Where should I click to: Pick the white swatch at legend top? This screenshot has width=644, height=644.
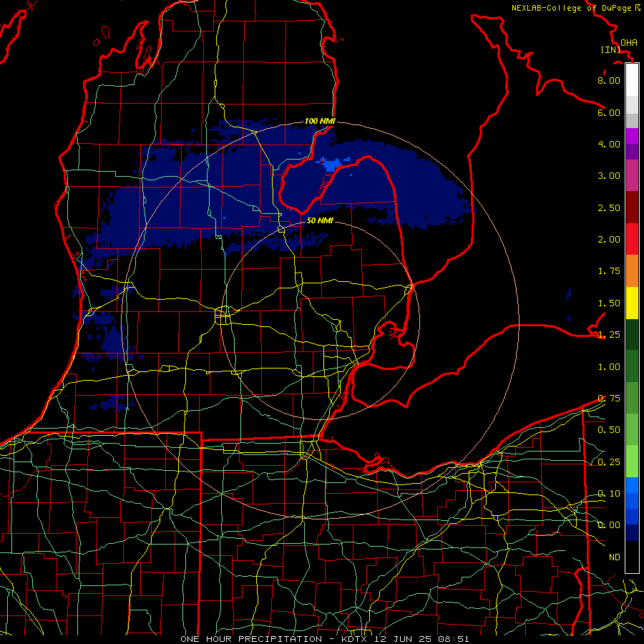coord(632,80)
